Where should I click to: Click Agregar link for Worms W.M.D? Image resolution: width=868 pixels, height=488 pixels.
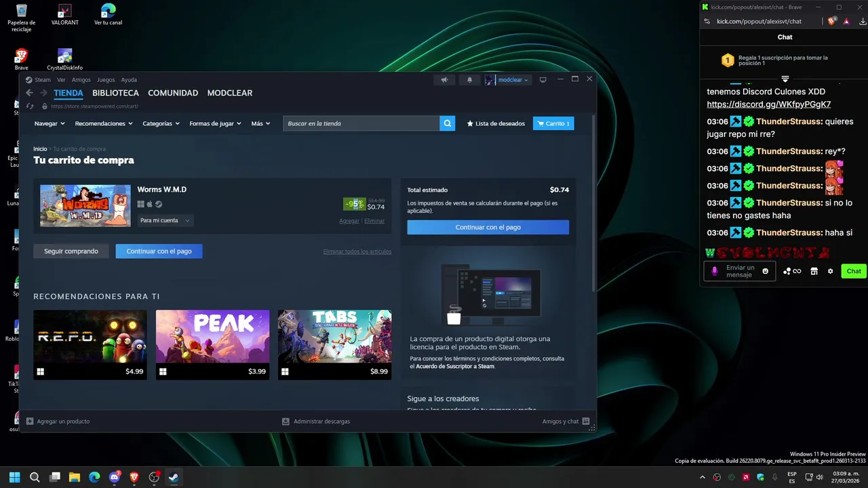349,221
